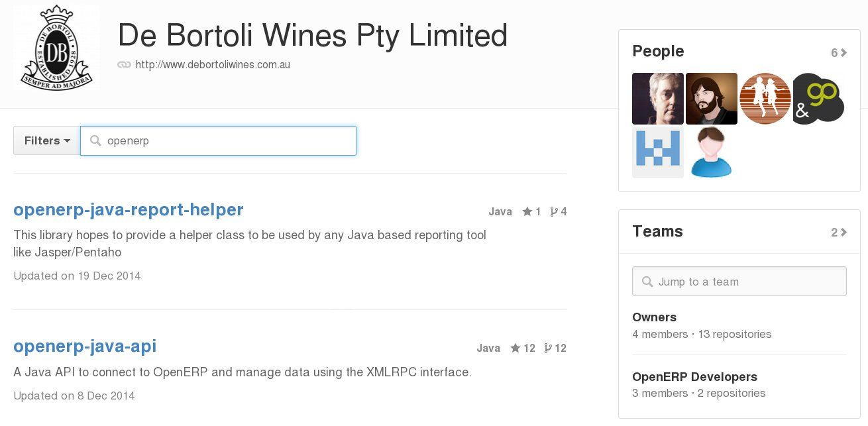Screen dimensions: 868x426
Task: Open the blue pixel identicon avatar
Action: coord(658,152)
